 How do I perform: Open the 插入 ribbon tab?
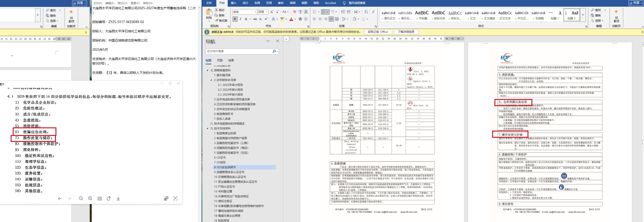pyautogui.click(x=233, y=3)
